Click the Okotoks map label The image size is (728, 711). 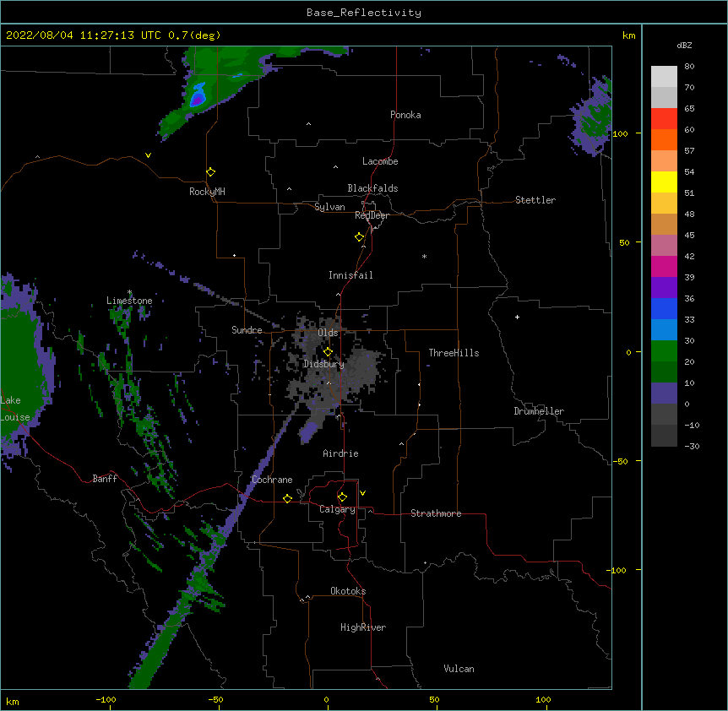pos(348,591)
